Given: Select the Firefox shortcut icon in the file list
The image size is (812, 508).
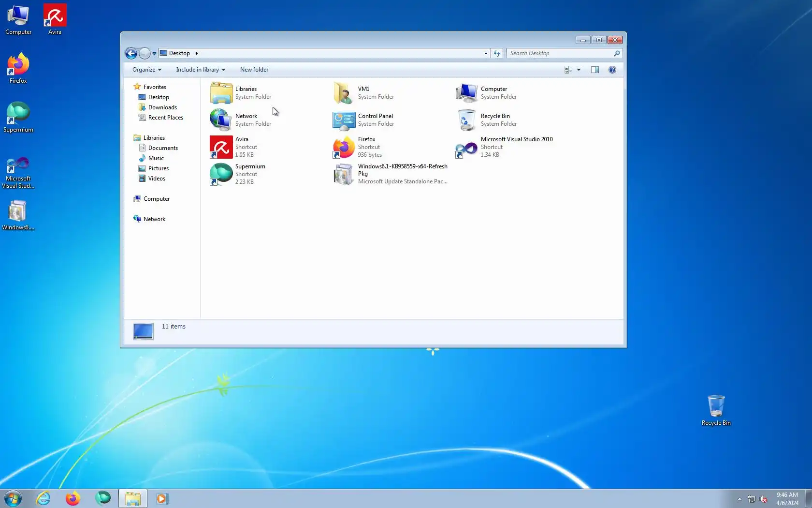Looking at the screenshot, I should [344, 147].
